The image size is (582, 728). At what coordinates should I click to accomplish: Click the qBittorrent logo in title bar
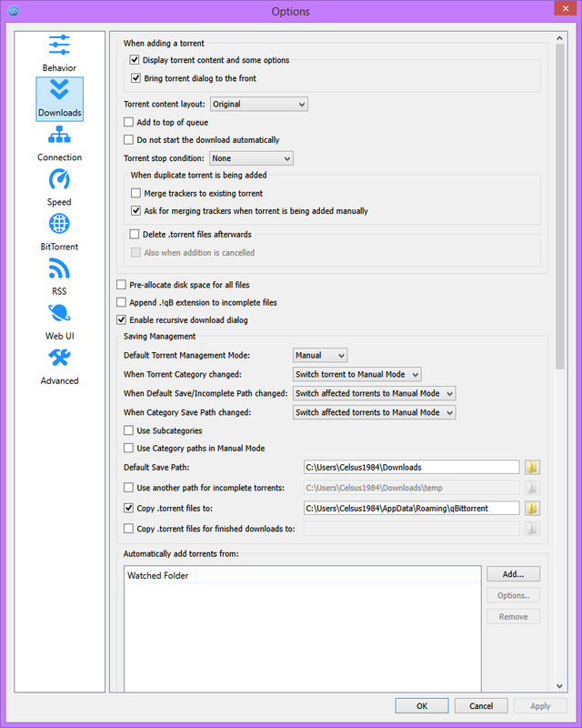tap(13, 11)
